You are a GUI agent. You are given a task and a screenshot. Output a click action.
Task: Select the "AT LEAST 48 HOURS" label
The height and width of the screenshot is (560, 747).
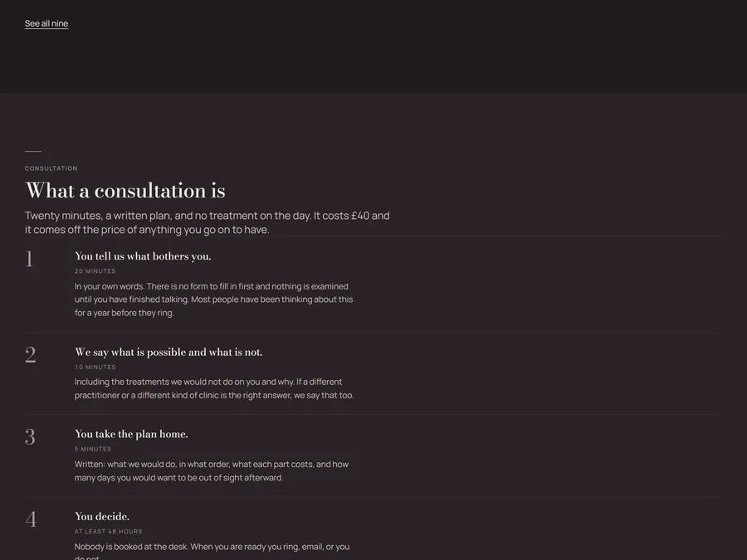point(109,532)
